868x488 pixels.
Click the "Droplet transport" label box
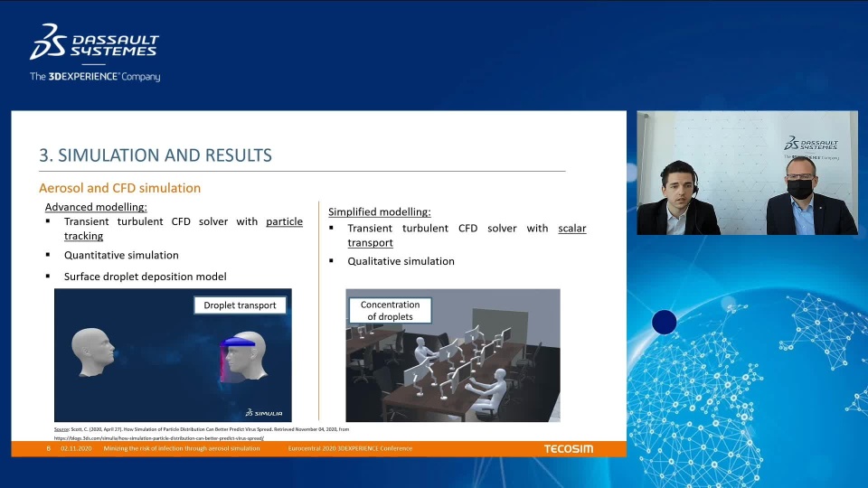pos(240,305)
